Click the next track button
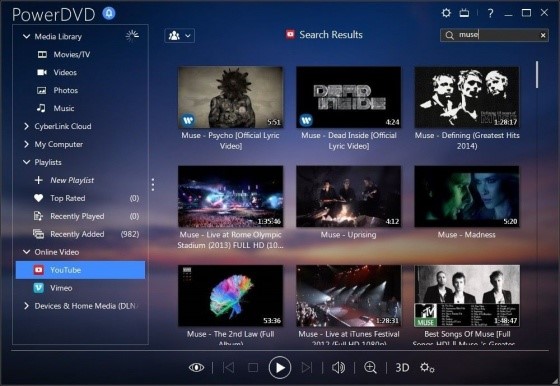Viewport: 560px width, 386px height. (306, 367)
